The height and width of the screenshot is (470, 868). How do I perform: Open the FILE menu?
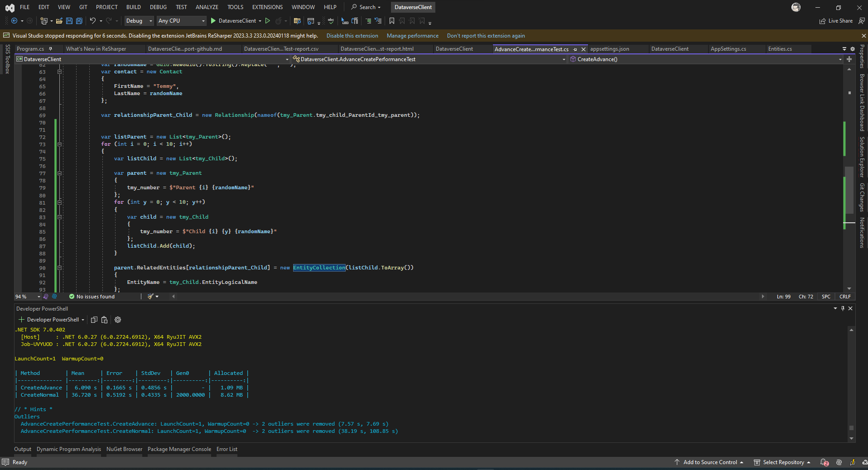[25, 7]
